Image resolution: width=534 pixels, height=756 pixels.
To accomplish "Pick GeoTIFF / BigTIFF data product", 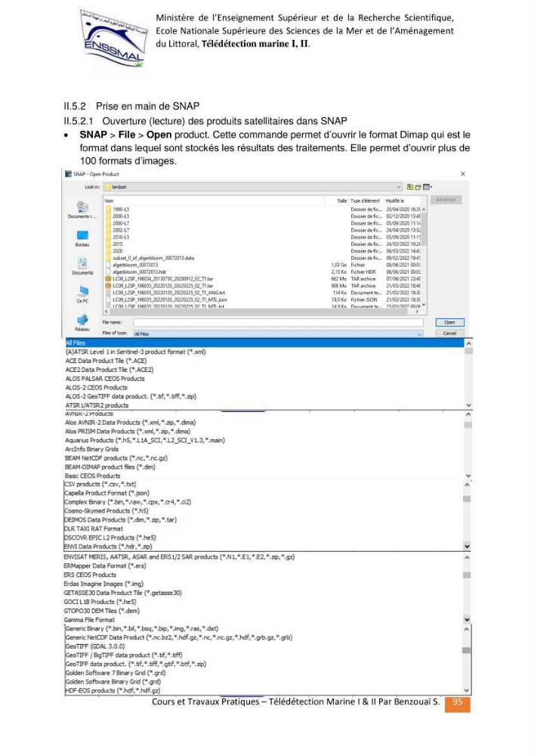I will pyautogui.click(x=124, y=655).
